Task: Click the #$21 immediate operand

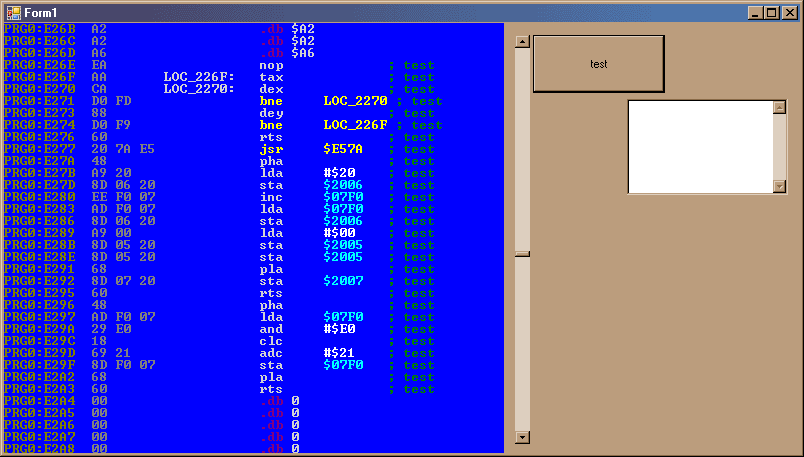Action: pyautogui.click(x=339, y=353)
